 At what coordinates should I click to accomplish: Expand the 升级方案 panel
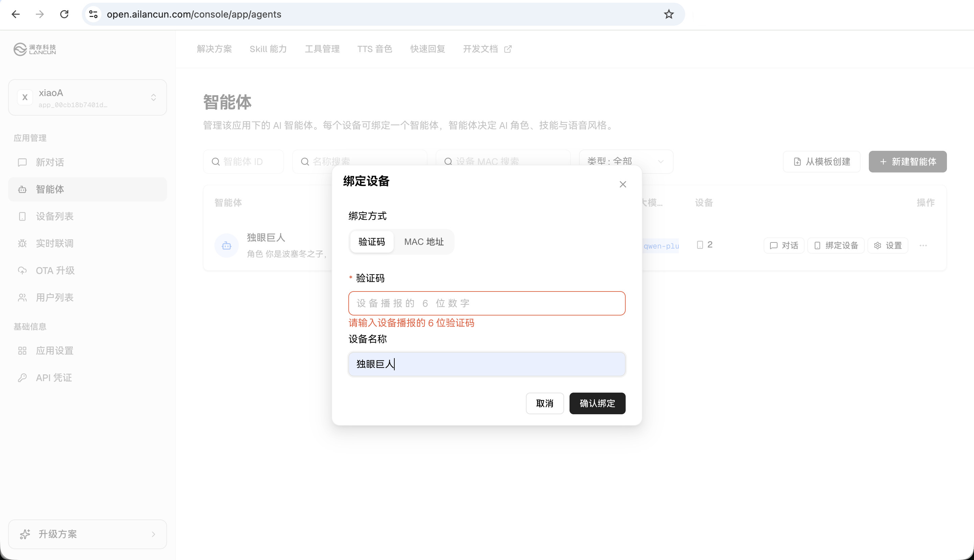coord(88,534)
